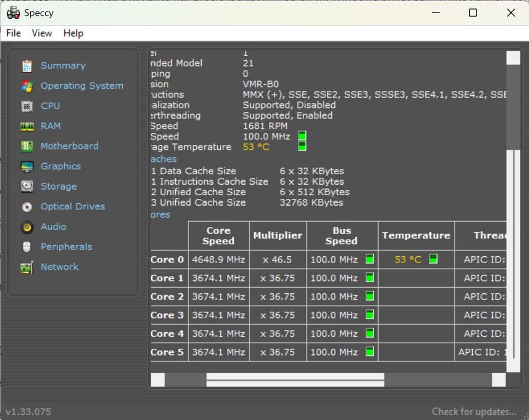
Task: Click the Peripherals mouse icon
Action: tap(27, 247)
